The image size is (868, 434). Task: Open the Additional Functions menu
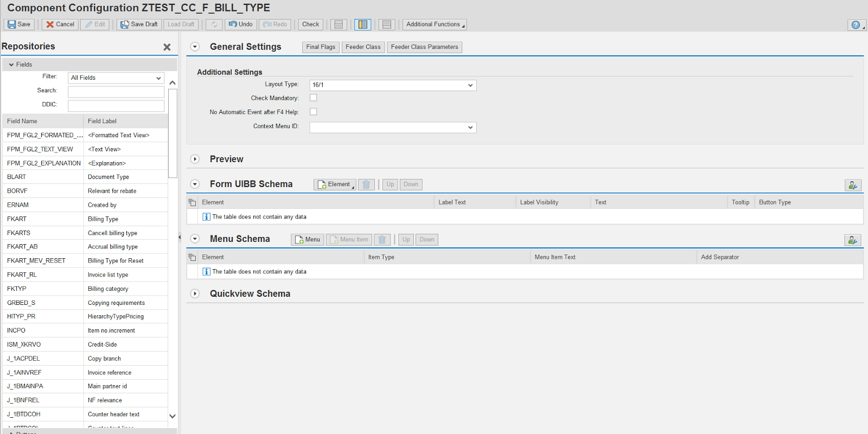click(x=435, y=24)
